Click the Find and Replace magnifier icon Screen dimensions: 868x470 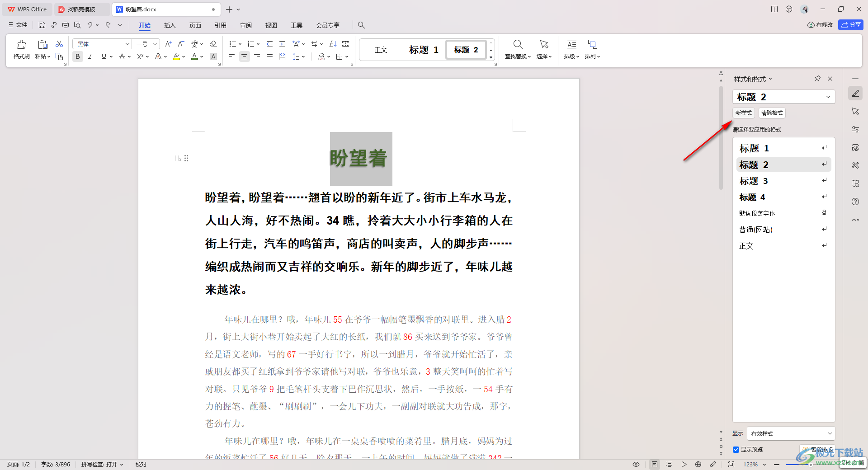click(518, 44)
